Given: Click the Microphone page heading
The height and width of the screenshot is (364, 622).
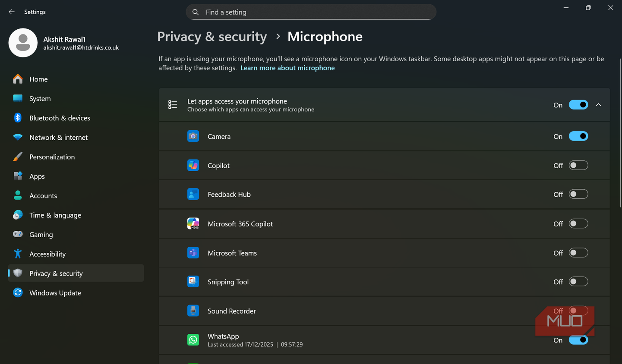Looking at the screenshot, I should point(325,37).
